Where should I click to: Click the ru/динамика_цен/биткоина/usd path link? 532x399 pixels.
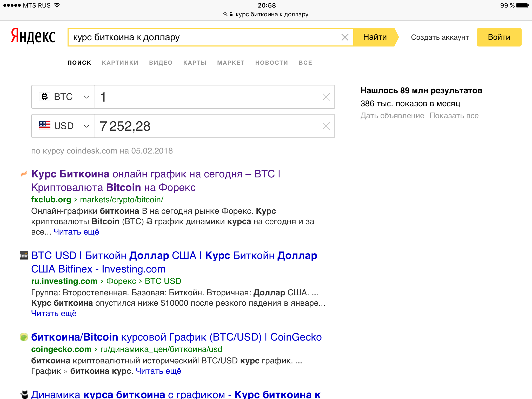coord(161,349)
